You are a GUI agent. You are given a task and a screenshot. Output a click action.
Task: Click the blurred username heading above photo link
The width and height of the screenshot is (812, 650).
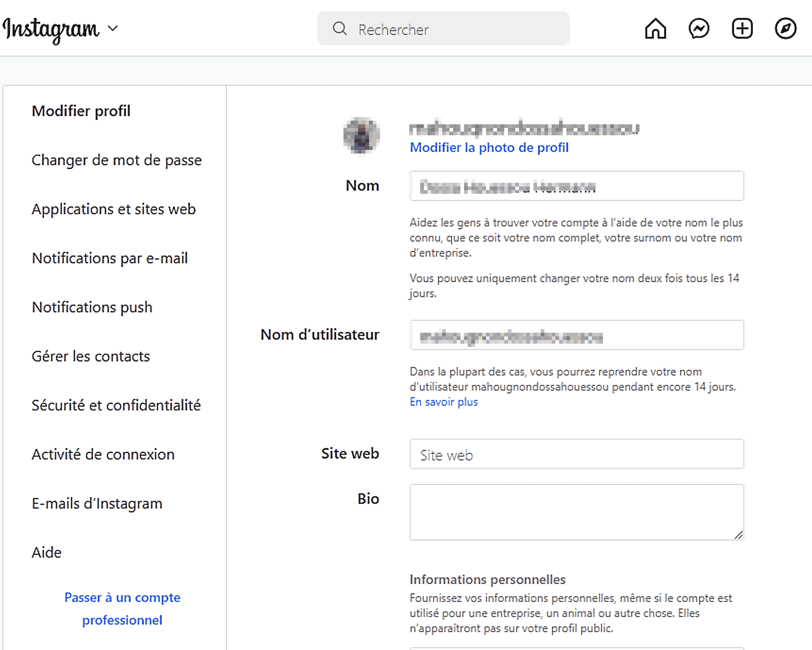(524, 128)
